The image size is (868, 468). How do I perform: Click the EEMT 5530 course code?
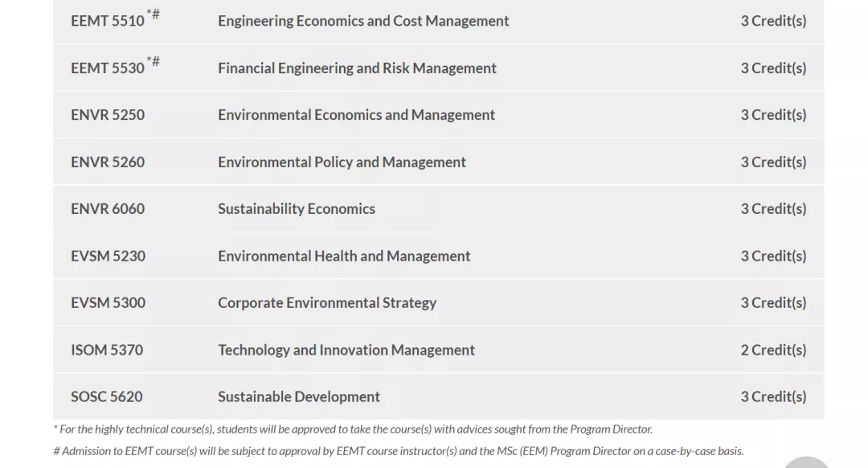(108, 68)
